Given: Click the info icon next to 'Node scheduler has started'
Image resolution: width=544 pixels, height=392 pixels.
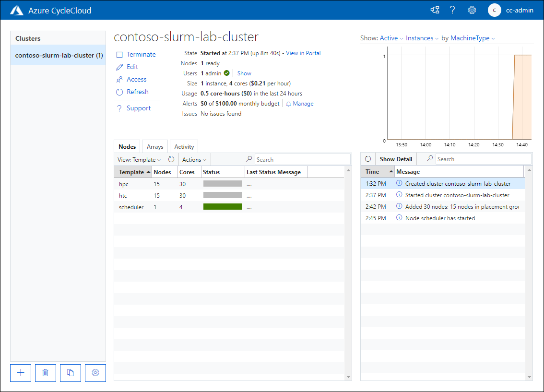Looking at the screenshot, I should tap(399, 218).
